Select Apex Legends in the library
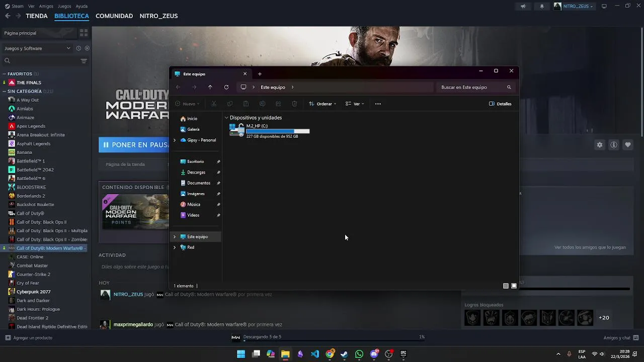The width and height of the screenshot is (644, 362). 31,126
